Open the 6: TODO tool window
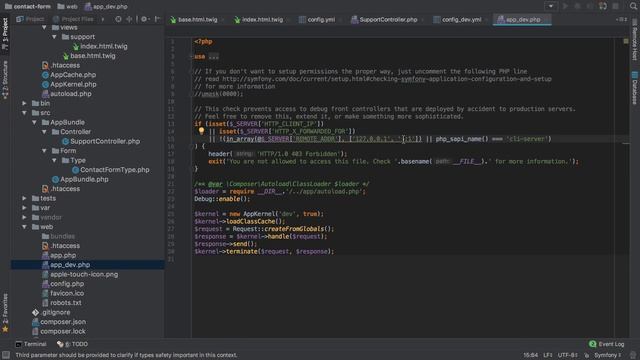The width and height of the screenshot is (640, 360). 73,344
